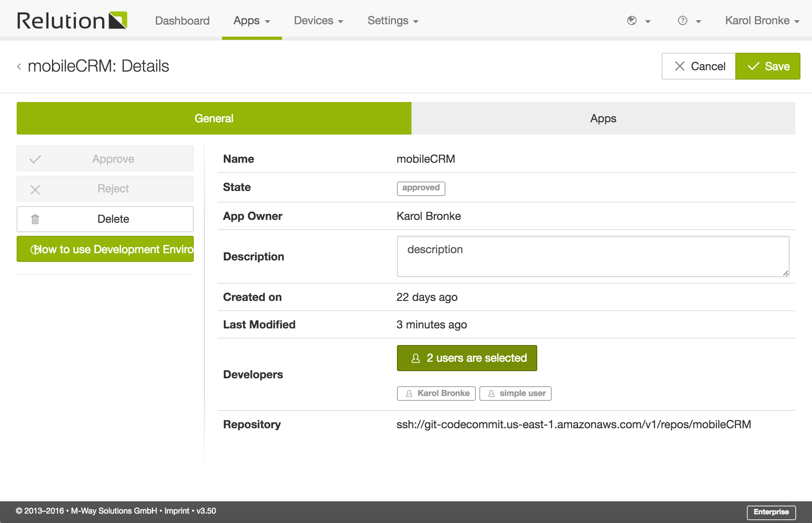Click the Karol Bronke developer tag
Viewport: 812px width, 523px height.
[436, 394]
